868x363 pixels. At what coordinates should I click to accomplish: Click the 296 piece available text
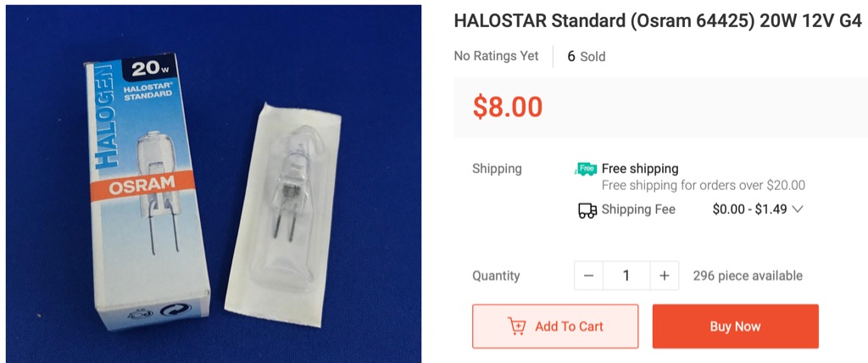[748, 276]
